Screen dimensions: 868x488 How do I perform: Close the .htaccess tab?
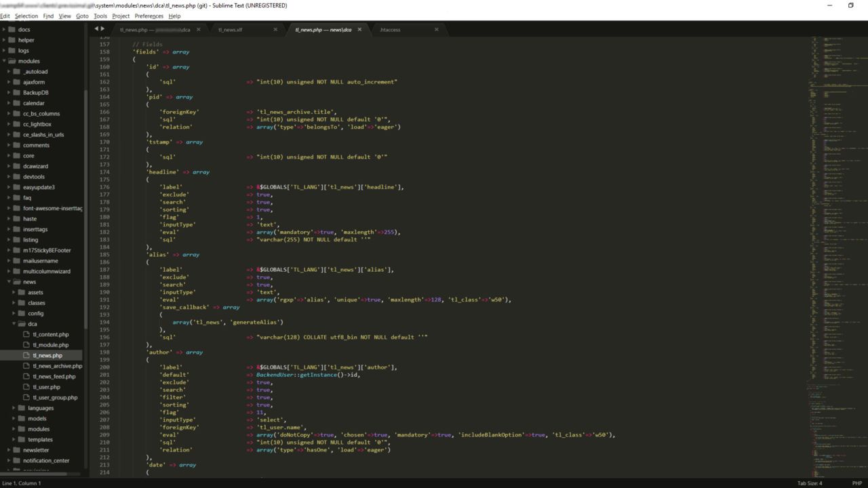click(436, 29)
